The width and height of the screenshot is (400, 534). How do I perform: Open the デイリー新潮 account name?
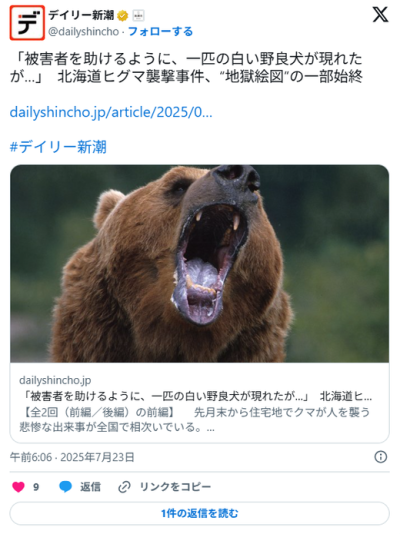(x=81, y=15)
